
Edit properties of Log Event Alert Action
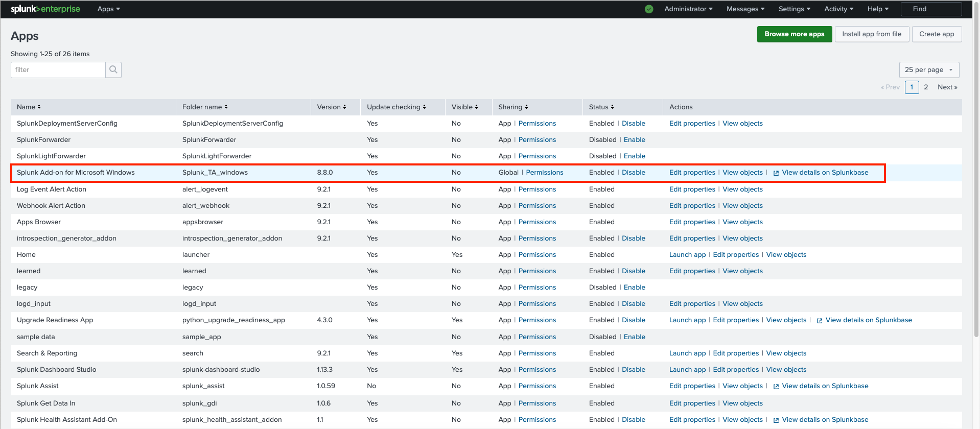click(692, 189)
